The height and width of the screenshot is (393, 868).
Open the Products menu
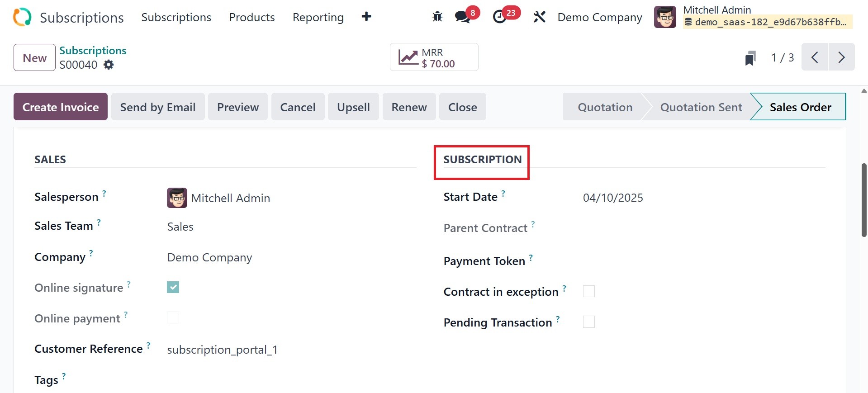tap(252, 17)
